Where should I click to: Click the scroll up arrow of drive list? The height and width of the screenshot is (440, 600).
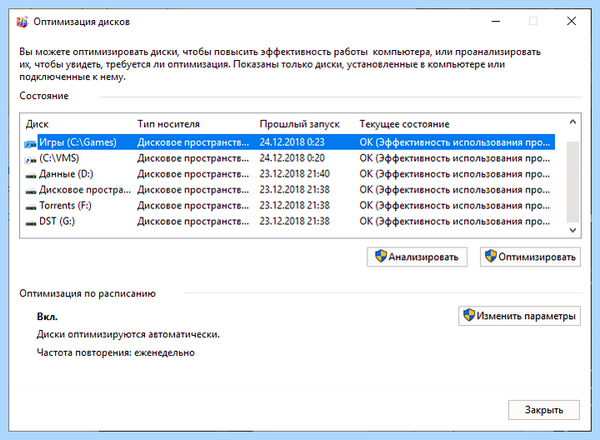coord(573,122)
